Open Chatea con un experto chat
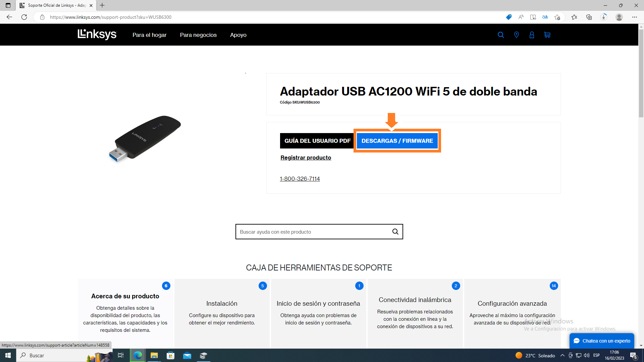 click(x=602, y=341)
